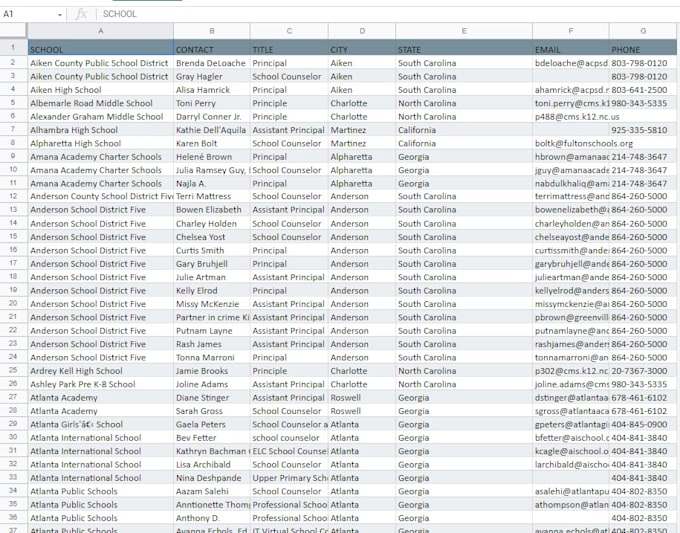Click the formula bar containing SCHOOL
The width and height of the screenshot is (680, 533).
point(388,14)
